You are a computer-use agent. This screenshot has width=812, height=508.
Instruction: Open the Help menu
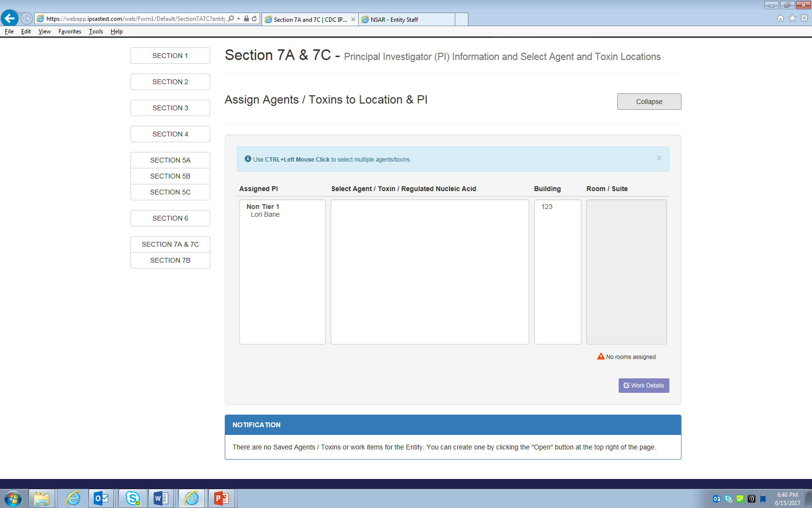tap(116, 31)
